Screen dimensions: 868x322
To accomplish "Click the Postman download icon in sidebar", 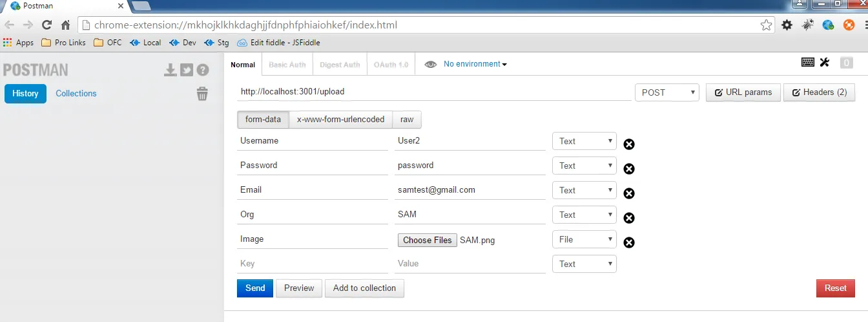I will (x=170, y=70).
